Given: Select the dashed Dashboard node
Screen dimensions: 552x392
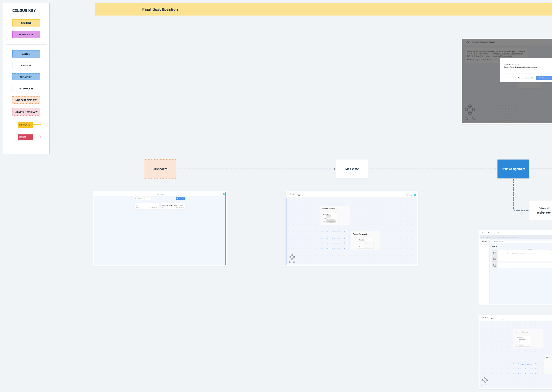Looking at the screenshot, I should pos(160,169).
